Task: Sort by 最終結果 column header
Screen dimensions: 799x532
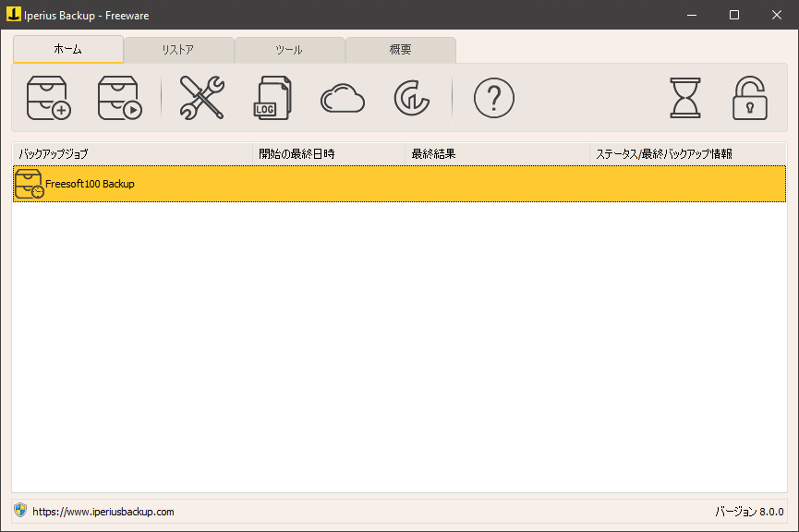Action: (x=497, y=154)
